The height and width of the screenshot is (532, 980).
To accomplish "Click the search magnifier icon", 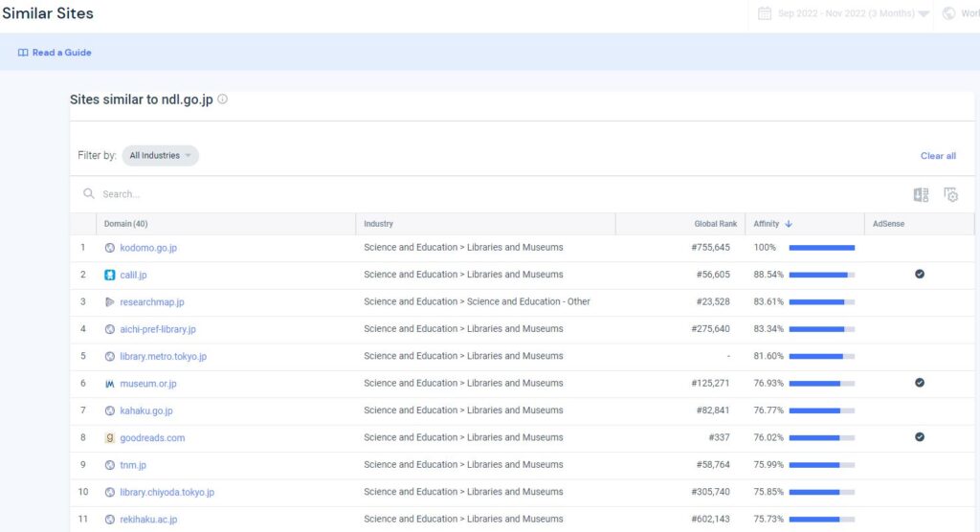I will 89,194.
